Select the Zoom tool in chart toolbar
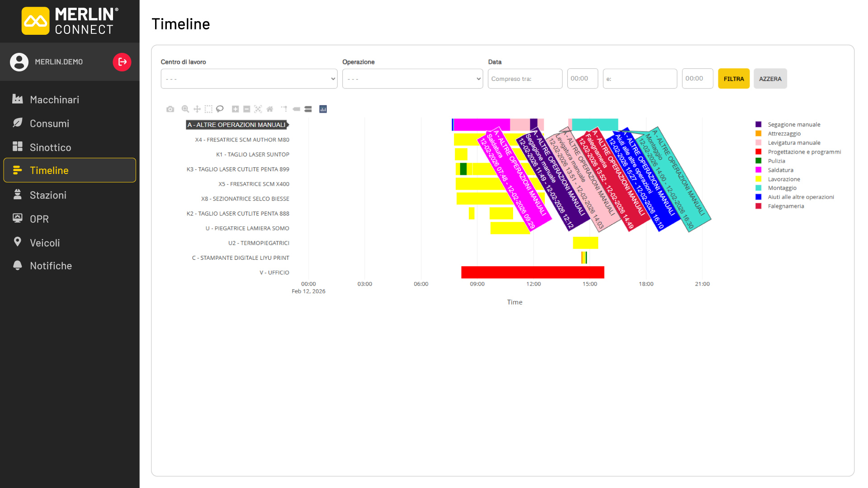 tap(185, 109)
